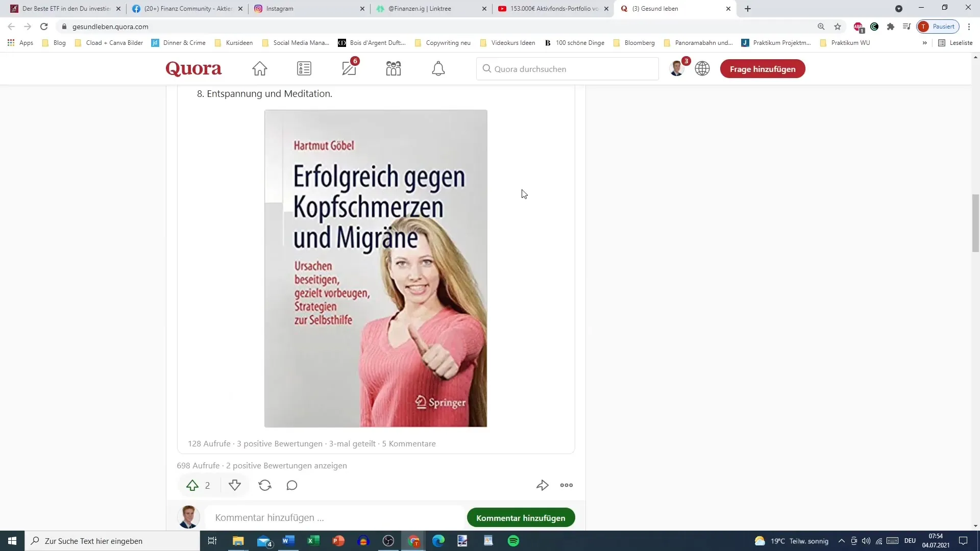Open the Following list icon in Quora header

point(304,68)
